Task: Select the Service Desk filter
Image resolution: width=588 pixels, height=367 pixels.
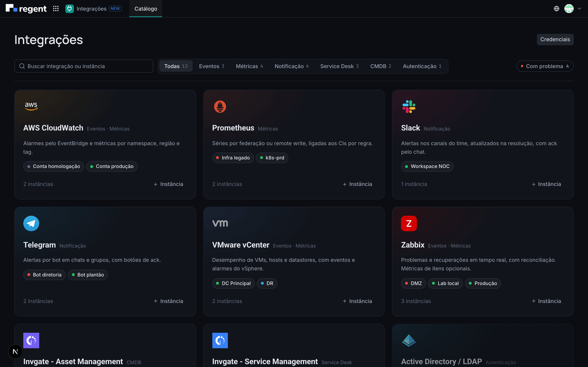Action: [339, 66]
